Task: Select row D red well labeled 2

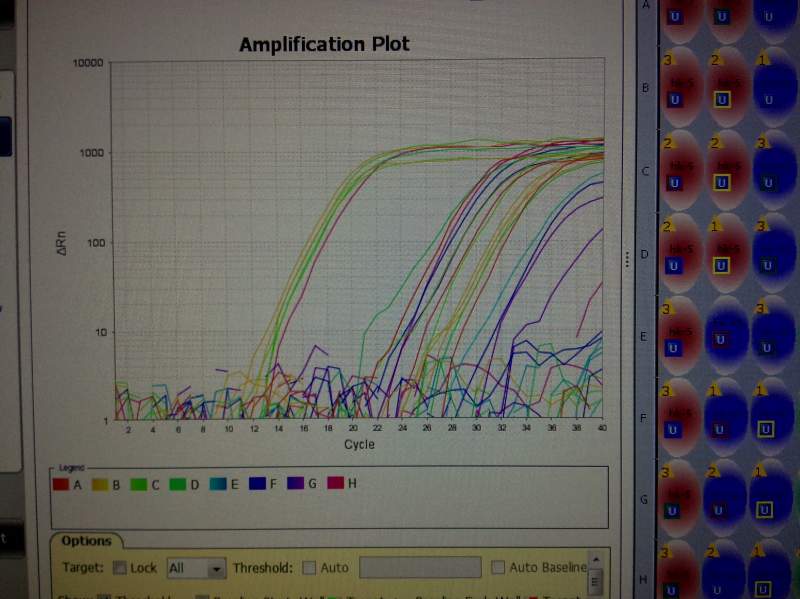Action: [x=681, y=253]
